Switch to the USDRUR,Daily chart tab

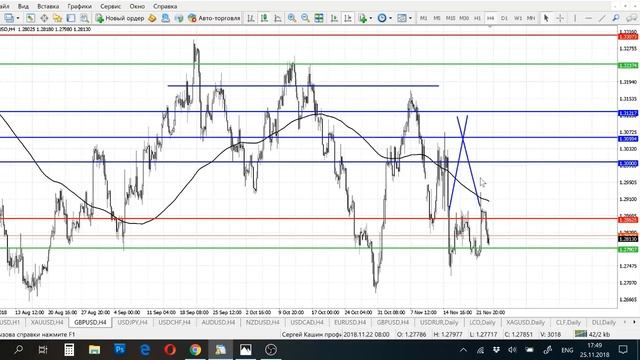tap(439, 322)
